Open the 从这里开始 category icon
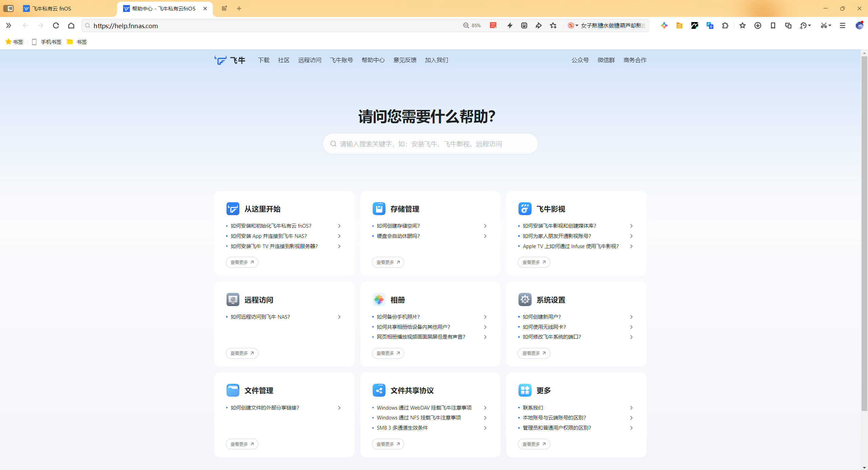This screenshot has width=868, height=470. pos(233,209)
